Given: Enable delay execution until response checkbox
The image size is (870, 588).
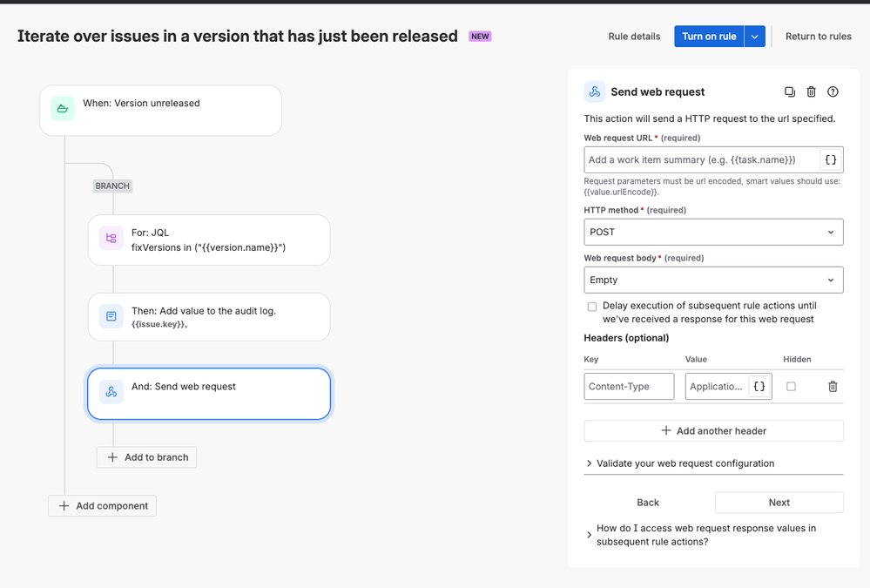Looking at the screenshot, I should pos(592,307).
